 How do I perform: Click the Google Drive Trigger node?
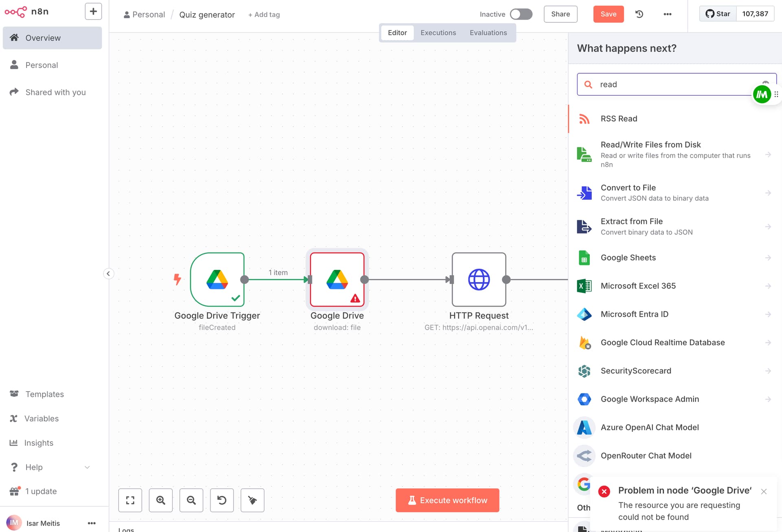click(x=217, y=280)
